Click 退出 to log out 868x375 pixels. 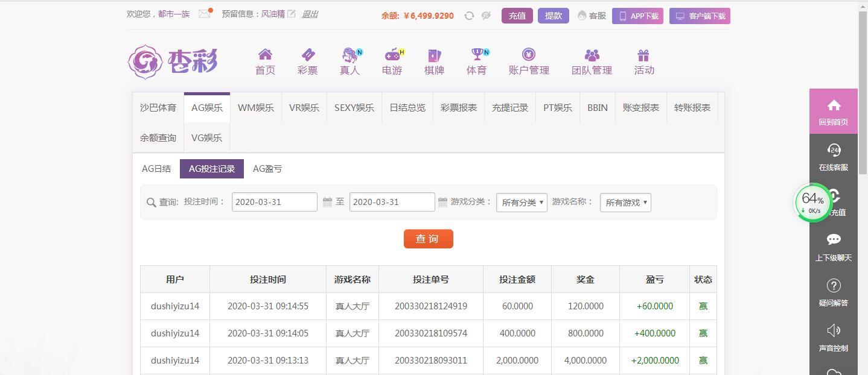pyautogui.click(x=309, y=14)
